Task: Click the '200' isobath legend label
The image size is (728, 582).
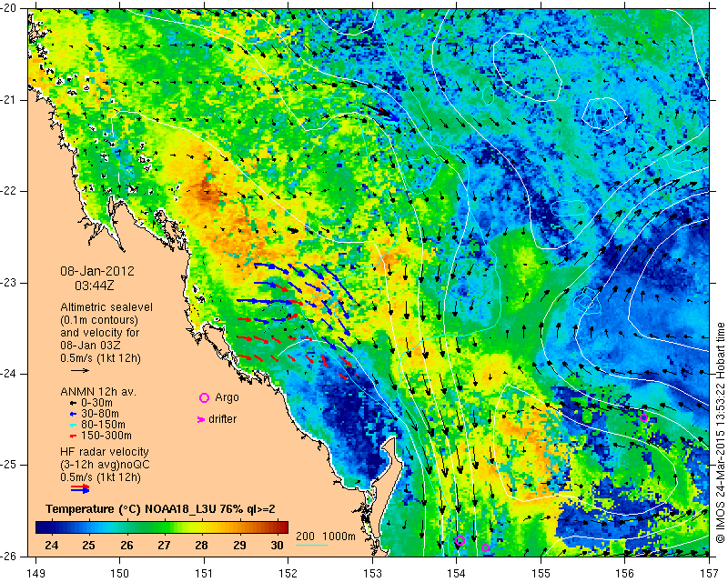Action: click(x=305, y=537)
